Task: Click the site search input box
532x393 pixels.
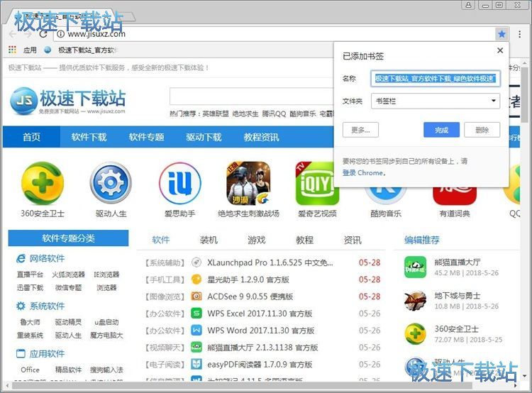Action: coord(252,97)
